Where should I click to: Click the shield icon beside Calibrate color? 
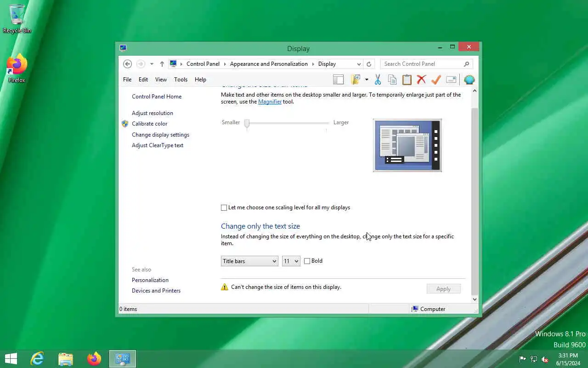pyautogui.click(x=125, y=124)
